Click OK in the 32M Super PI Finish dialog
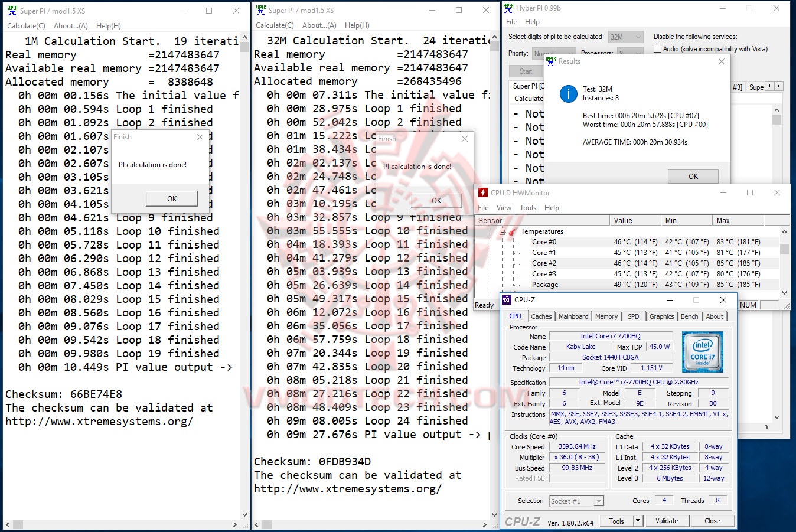The width and height of the screenshot is (796, 532). pyautogui.click(x=436, y=201)
